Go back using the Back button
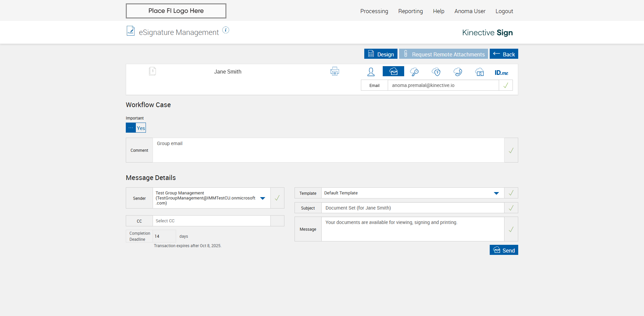The width and height of the screenshot is (644, 316). 504,54
